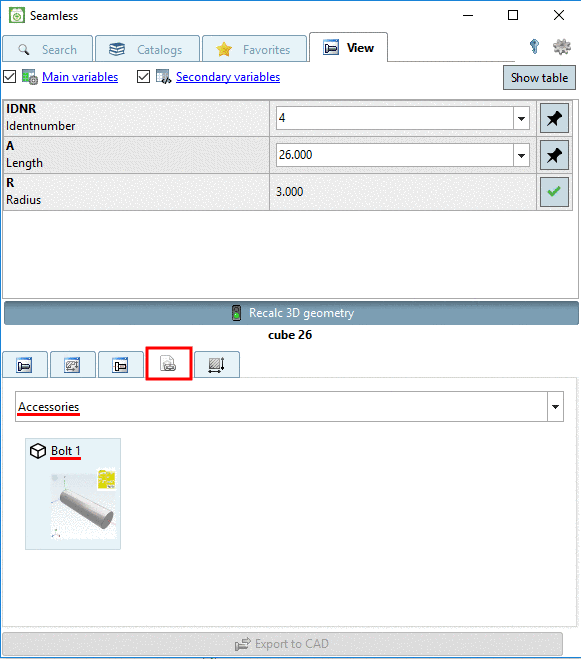The height and width of the screenshot is (659, 581).
Task: Click the Radius value 3.000
Action: [290, 192]
